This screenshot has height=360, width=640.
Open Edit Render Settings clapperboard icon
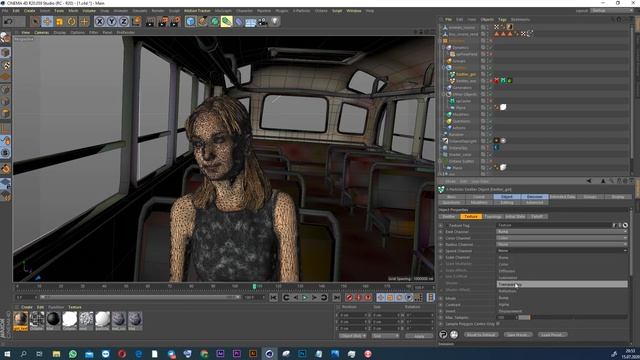[176, 21]
